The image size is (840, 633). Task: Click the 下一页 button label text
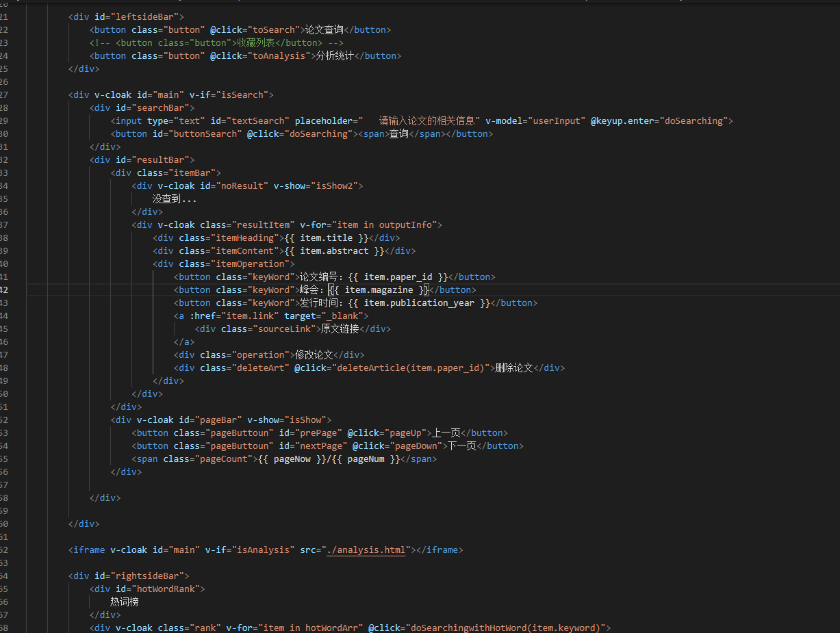click(x=461, y=445)
